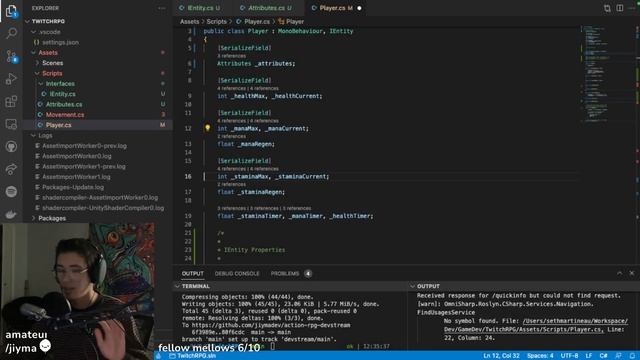
Task: Click the problems count badge 4
Action: (308, 273)
